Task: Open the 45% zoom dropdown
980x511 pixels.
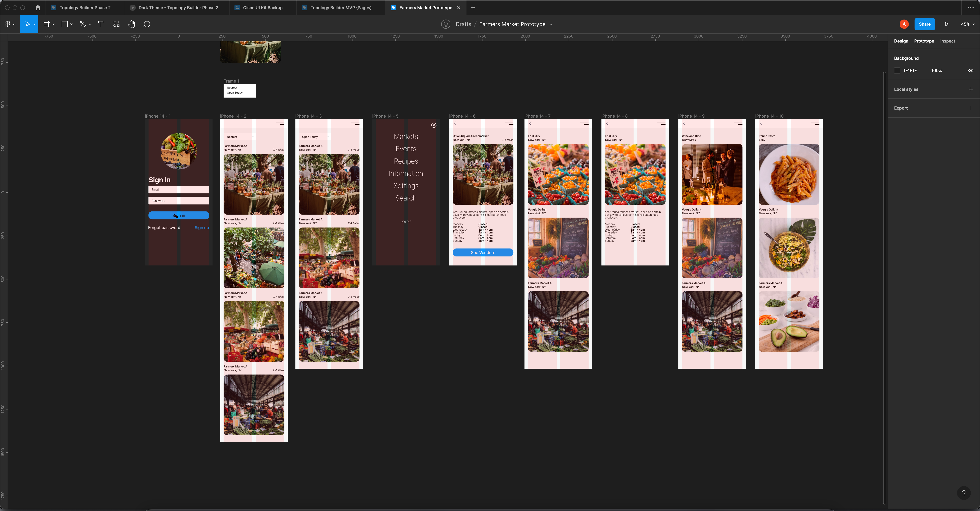Action: (967, 24)
